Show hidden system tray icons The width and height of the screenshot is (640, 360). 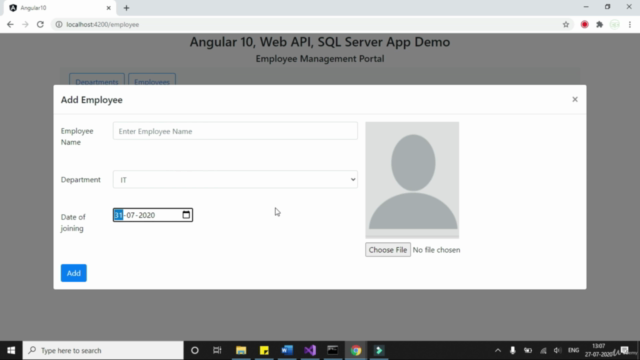pyautogui.click(x=498, y=350)
